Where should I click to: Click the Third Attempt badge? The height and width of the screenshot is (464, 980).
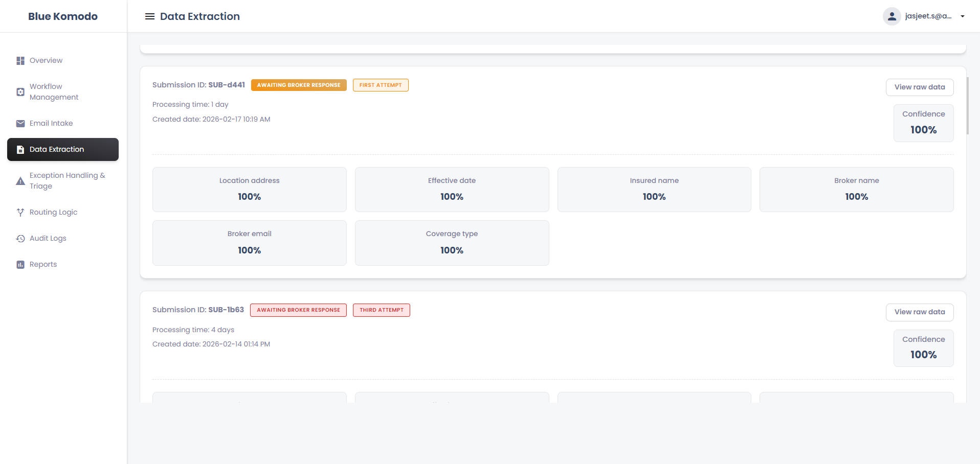381,310
